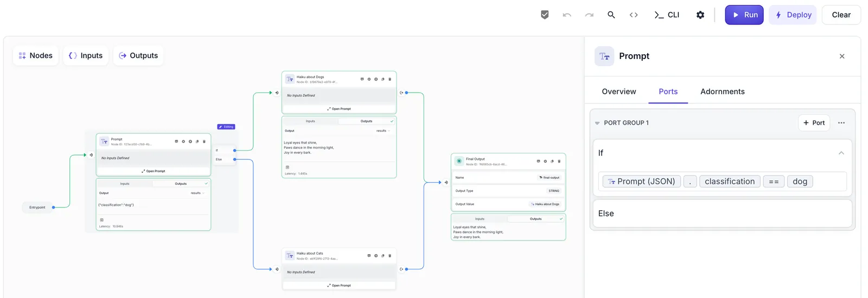Viewport: 868px width, 298px height.
Task: Click the search magnifier icon in toolbar
Action: (x=611, y=15)
